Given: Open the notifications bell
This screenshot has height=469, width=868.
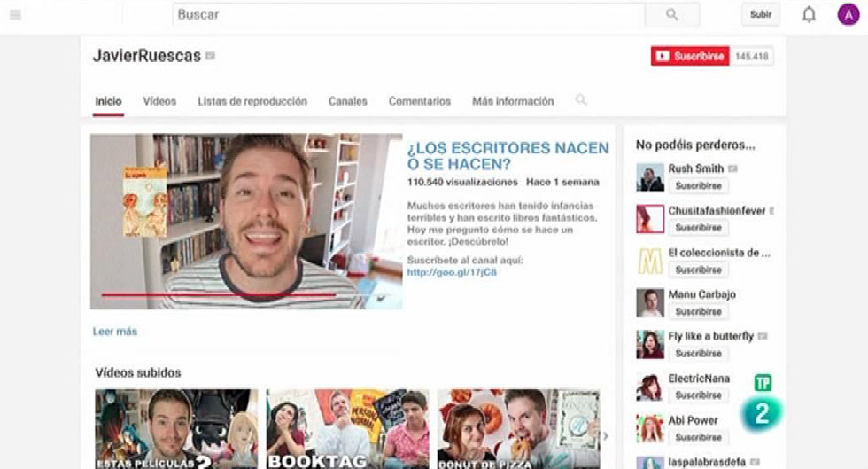Looking at the screenshot, I should coord(809,15).
